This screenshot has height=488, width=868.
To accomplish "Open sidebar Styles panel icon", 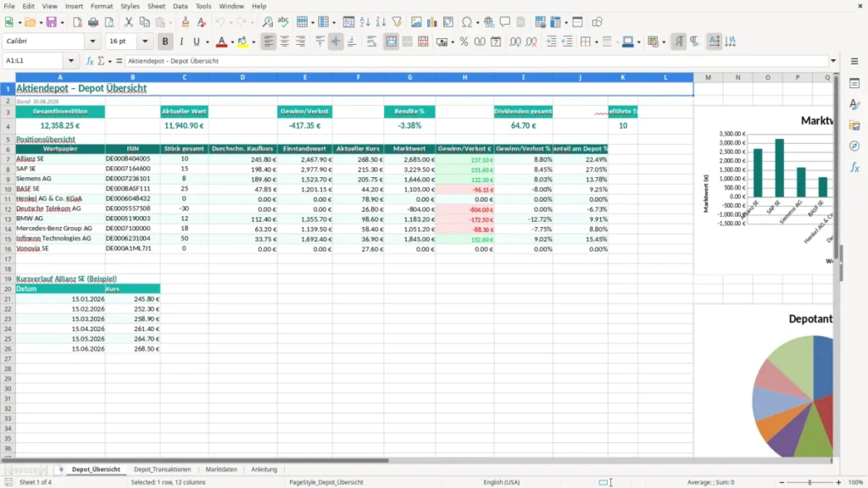I will [x=854, y=104].
